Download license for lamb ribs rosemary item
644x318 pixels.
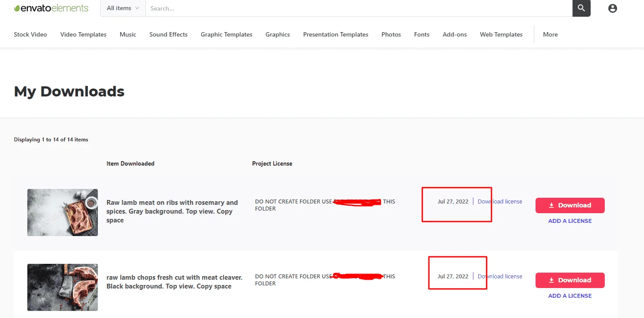click(500, 201)
